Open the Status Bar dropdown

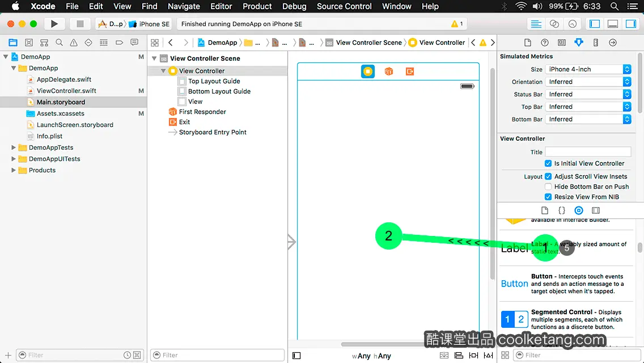coord(588,94)
